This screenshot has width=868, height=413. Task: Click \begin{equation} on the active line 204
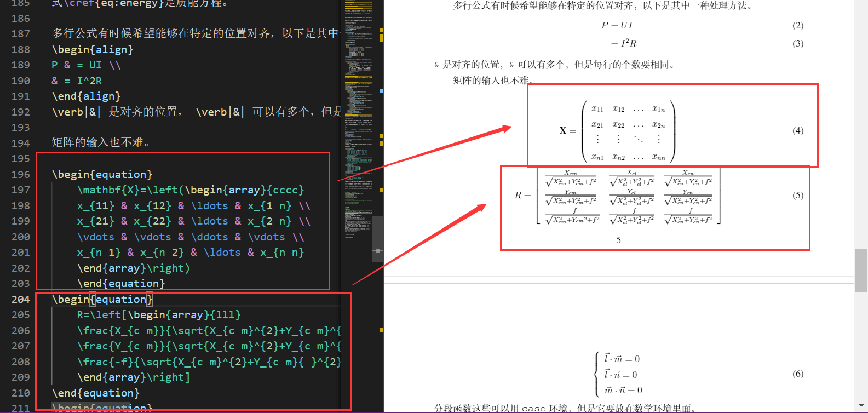(x=102, y=299)
